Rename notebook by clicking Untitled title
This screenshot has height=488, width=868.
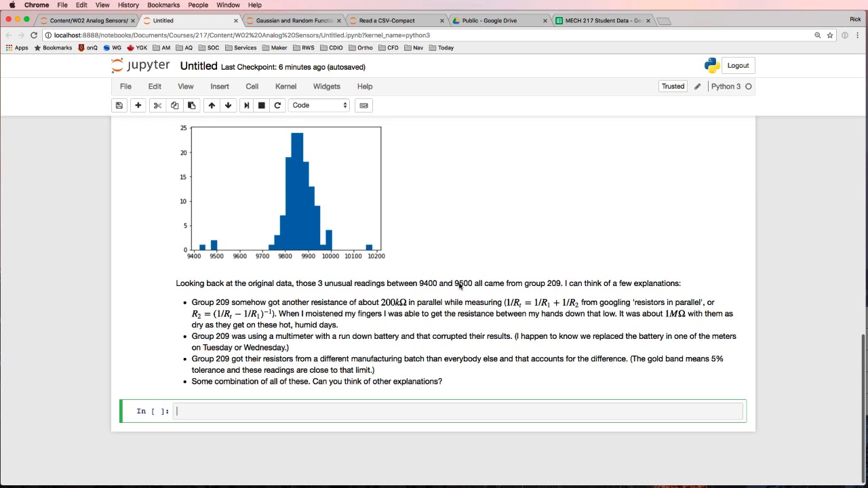(x=199, y=66)
